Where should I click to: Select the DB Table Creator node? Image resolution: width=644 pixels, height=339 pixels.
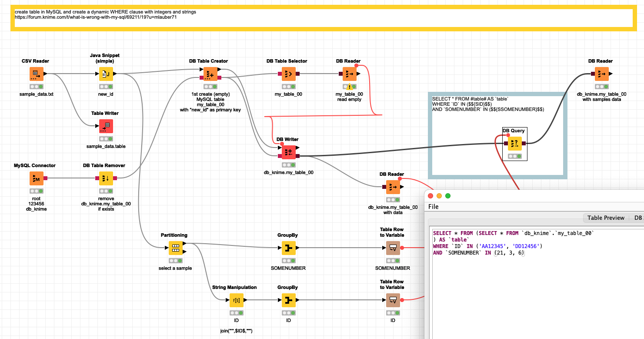[x=210, y=74]
